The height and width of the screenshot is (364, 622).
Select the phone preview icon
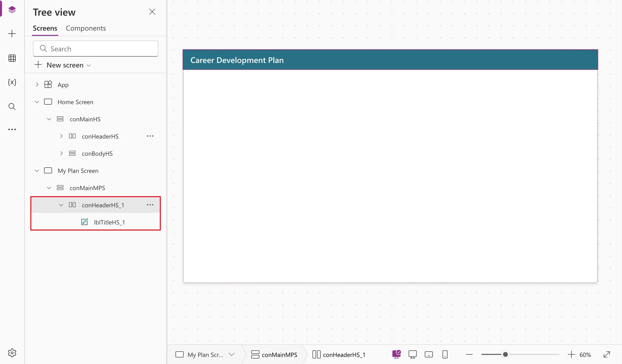coord(445,354)
